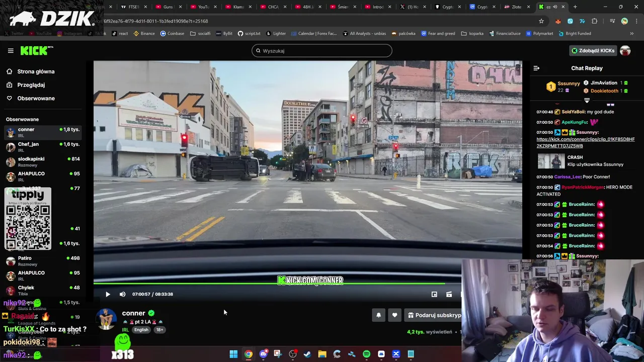Viewport: 644px width, 362px height.
Task: Open Steam from the taskbar
Action: [x=307, y=354]
